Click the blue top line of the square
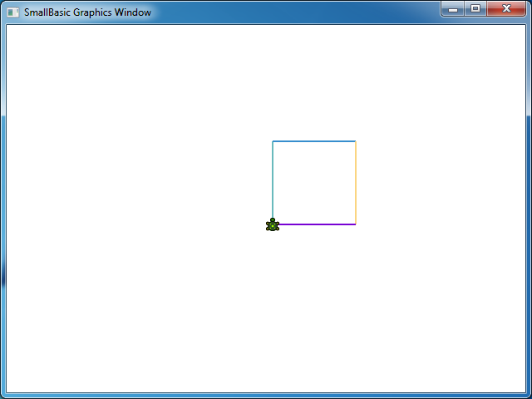532x399 pixels. point(314,141)
